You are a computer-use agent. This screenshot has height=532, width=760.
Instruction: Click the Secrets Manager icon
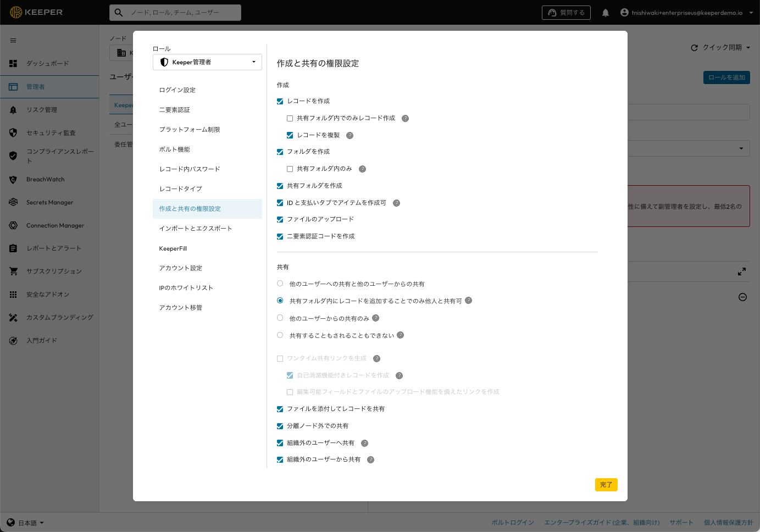(13, 202)
